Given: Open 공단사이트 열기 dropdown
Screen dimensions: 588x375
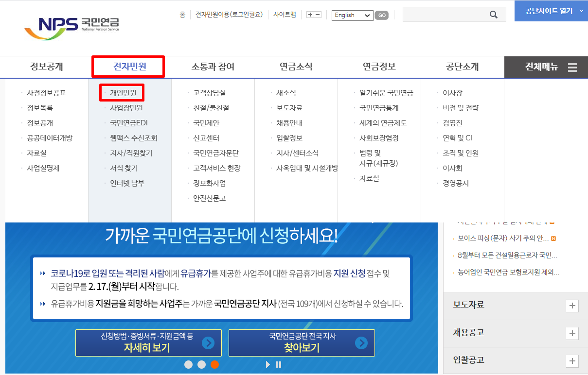Looking at the screenshot, I should tap(551, 11).
